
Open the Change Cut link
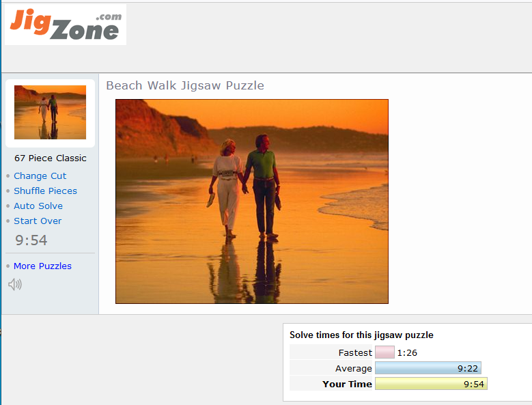pyautogui.click(x=40, y=176)
